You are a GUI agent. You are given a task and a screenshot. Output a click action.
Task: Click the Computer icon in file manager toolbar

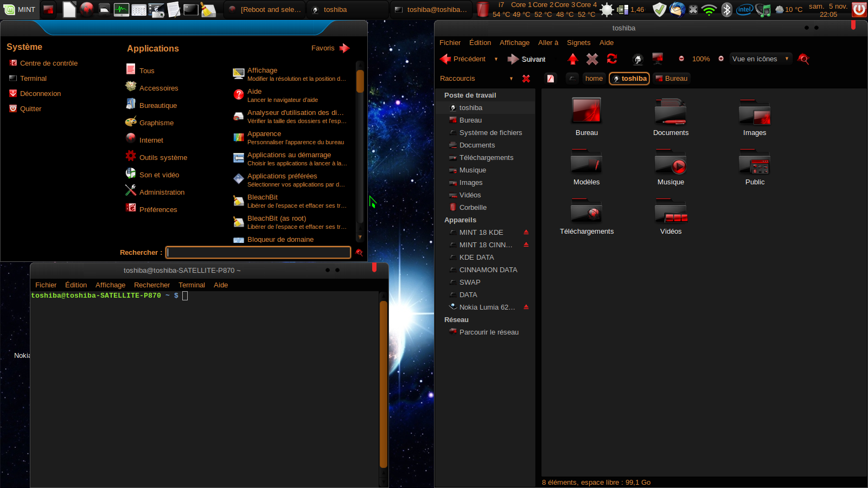tap(658, 59)
